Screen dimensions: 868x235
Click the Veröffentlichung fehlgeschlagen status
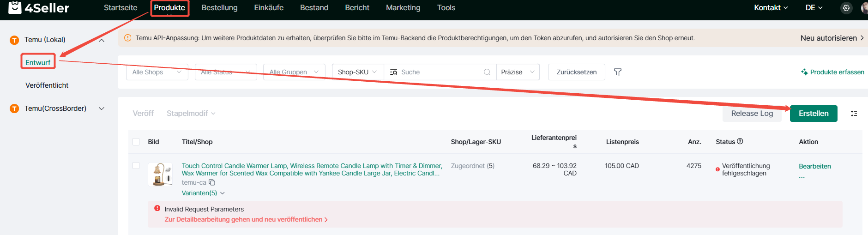[x=746, y=169]
